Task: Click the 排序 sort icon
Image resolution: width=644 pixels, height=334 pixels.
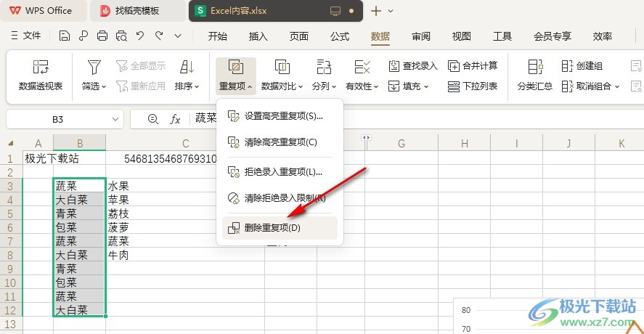Action: tap(187, 68)
